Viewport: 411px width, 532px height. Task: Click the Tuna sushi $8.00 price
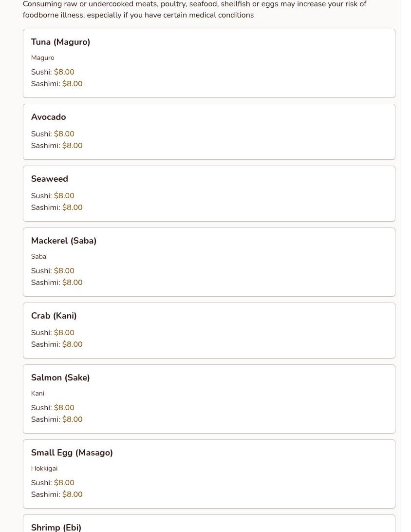click(64, 72)
